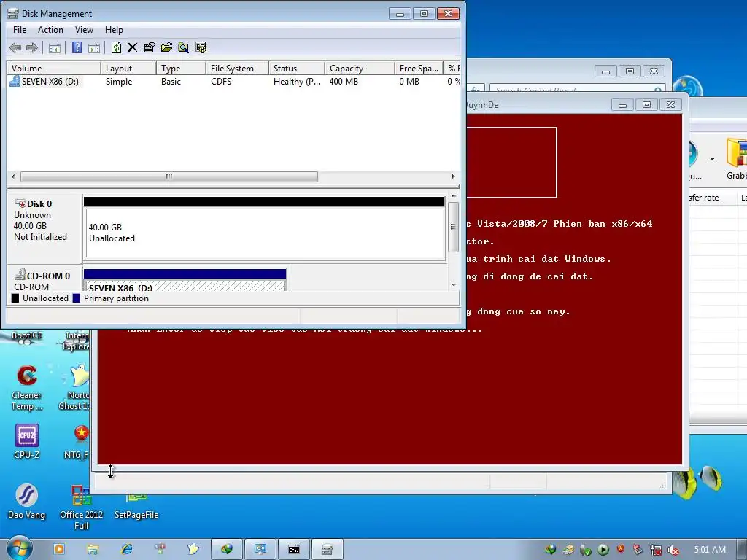This screenshot has height=560, width=747.
Task: Open Windows Explorer folder taskbar icon
Action: (x=93, y=549)
